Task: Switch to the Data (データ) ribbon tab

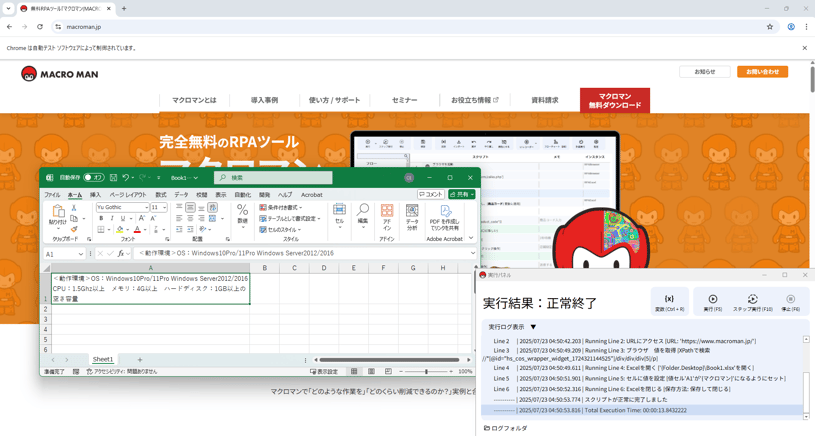Action: [x=181, y=195]
